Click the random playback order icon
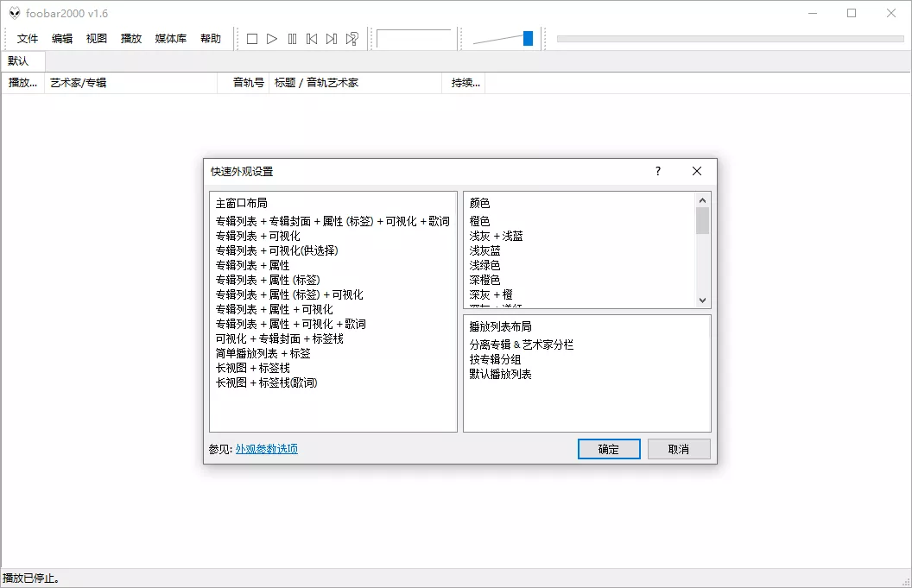The image size is (912, 588). point(352,38)
